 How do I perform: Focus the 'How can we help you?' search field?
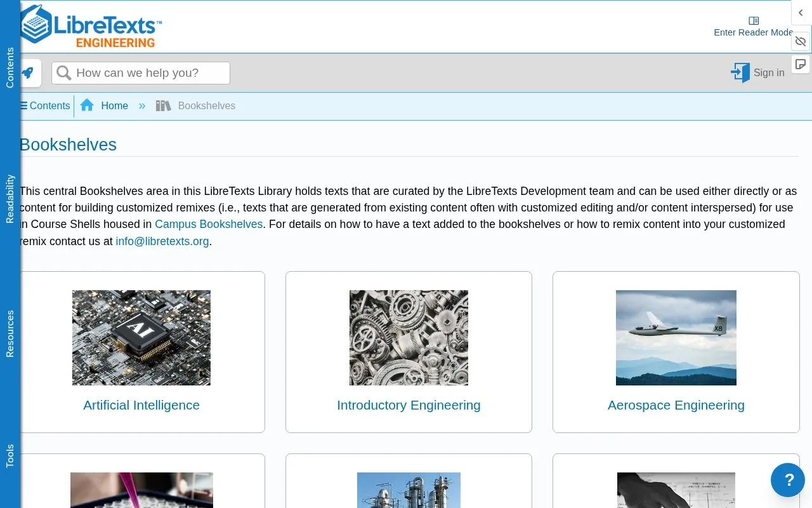[x=141, y=73]
